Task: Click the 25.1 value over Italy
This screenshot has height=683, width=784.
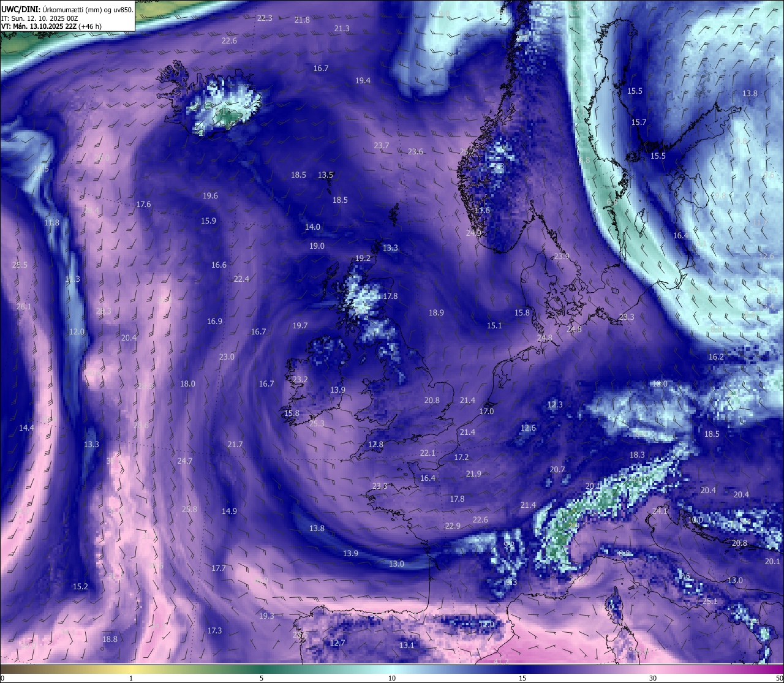Action: coord(710,602)
